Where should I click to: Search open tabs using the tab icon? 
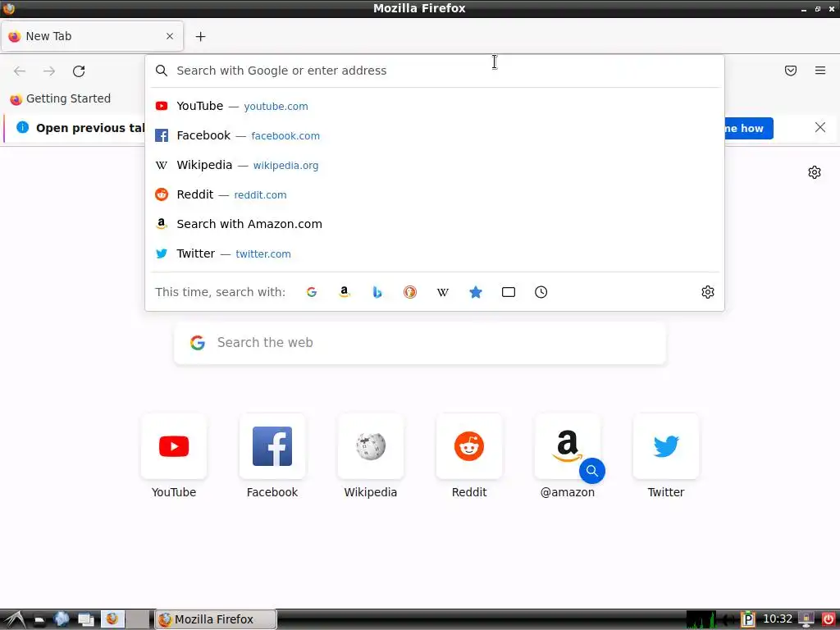click(509, 292)
